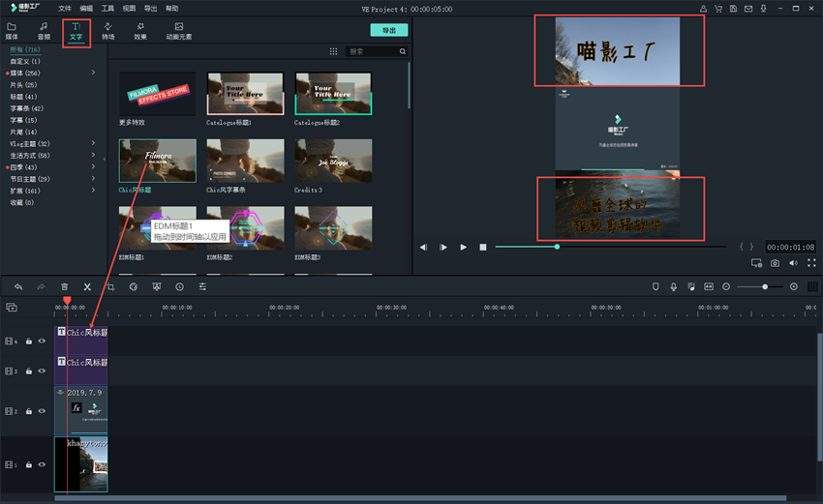This screenshot has width=823, height=504.
Task: Open the 文件 menu
Action: (64, 8)
